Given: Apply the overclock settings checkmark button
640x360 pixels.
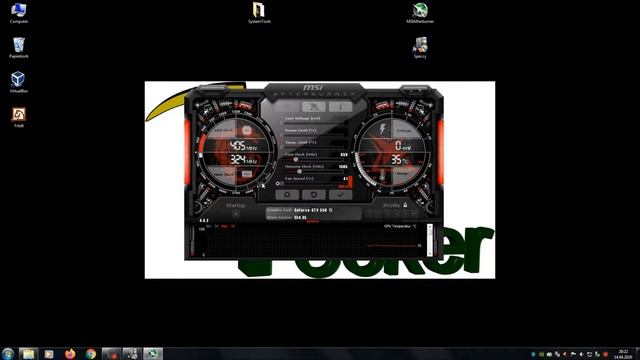Looking at the screenshot, I should click(341, 195).
